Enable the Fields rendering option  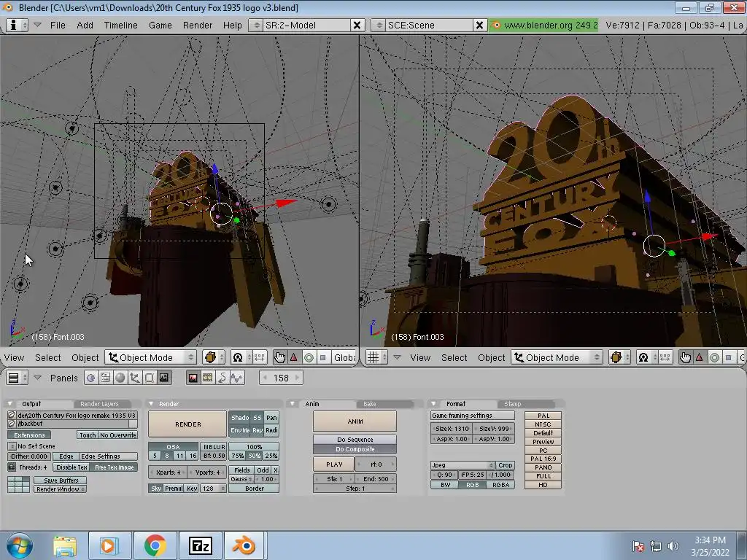pyautogui.click(x=242, y=470)
